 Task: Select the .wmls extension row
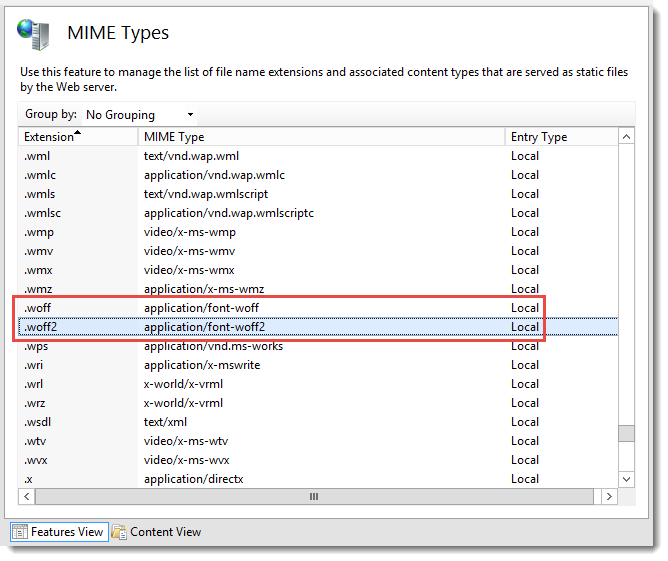(x=318, y=194)
